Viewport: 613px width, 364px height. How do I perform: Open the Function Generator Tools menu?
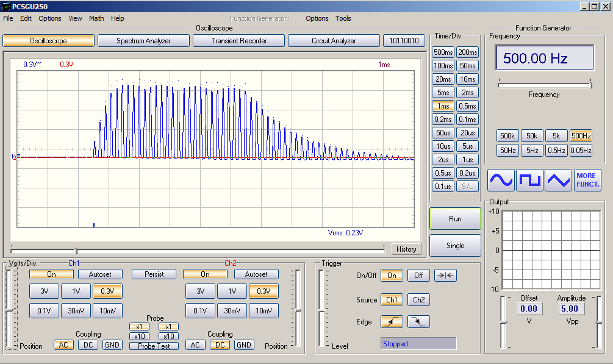coord(343,18)
